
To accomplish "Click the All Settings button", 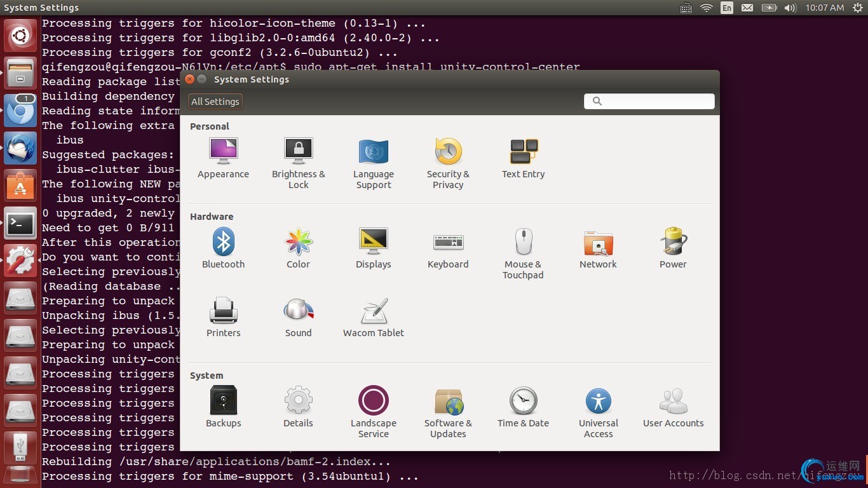I will tap(215, 102).
